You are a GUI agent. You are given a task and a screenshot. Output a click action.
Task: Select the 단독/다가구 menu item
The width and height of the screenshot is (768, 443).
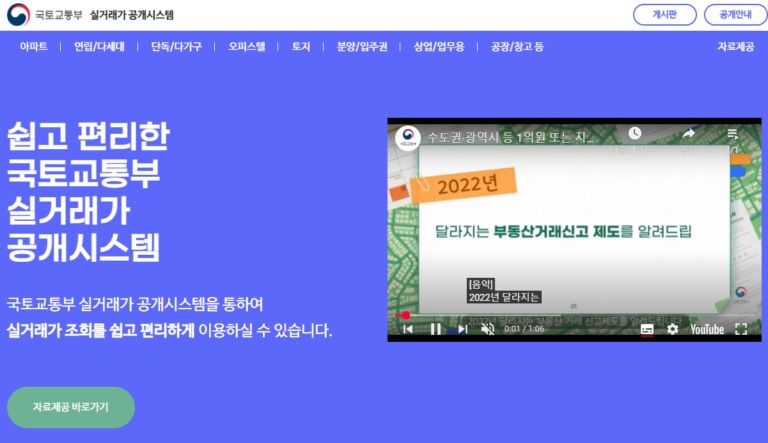[x=176, y=47]
